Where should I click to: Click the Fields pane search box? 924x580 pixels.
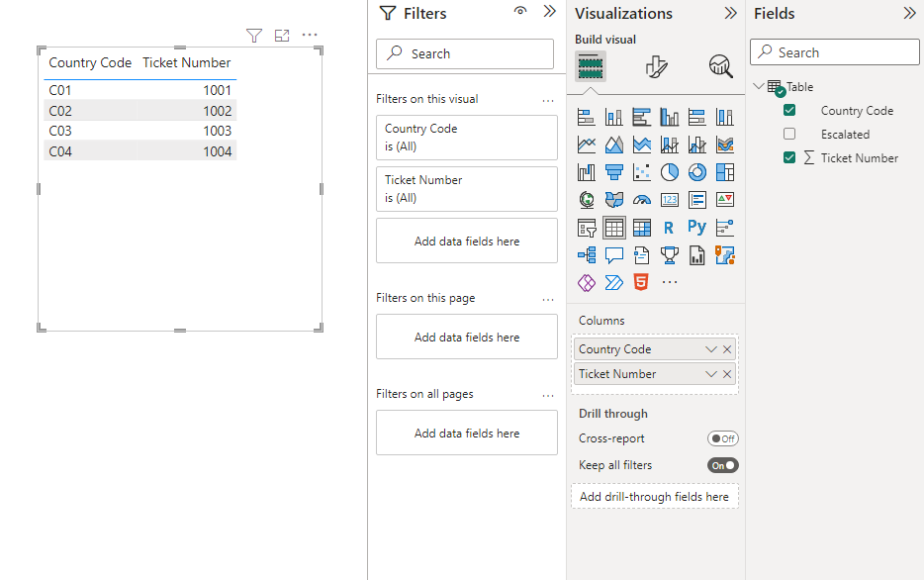[834, 52]
